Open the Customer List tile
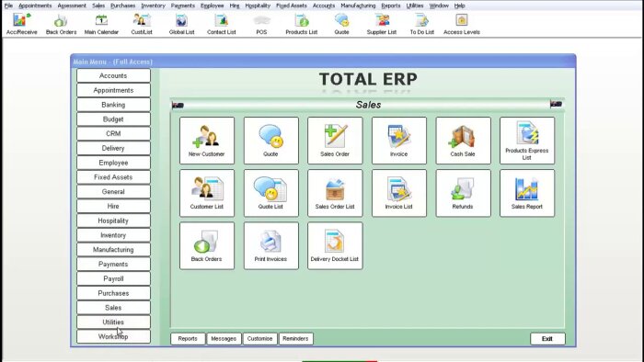 coord(207,193)
